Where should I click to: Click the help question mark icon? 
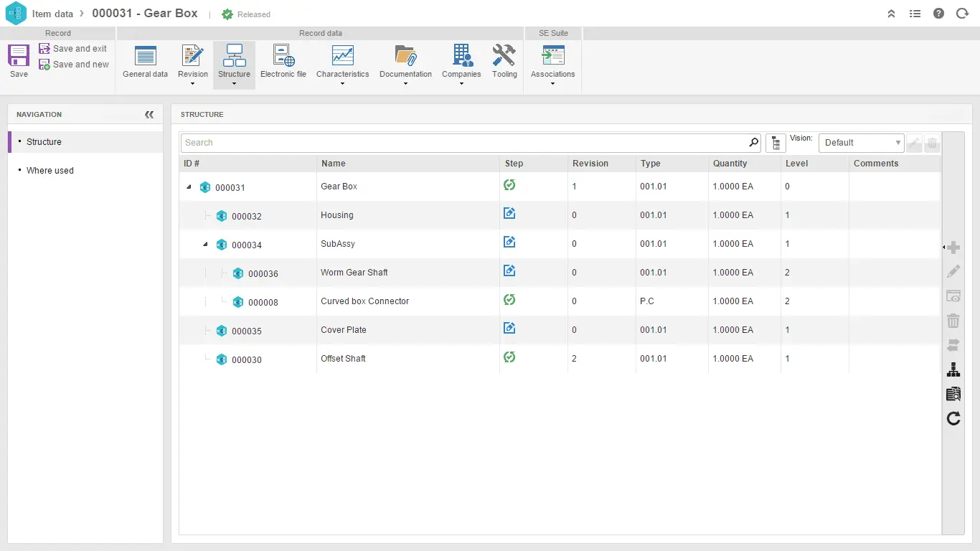click(938, 14)
